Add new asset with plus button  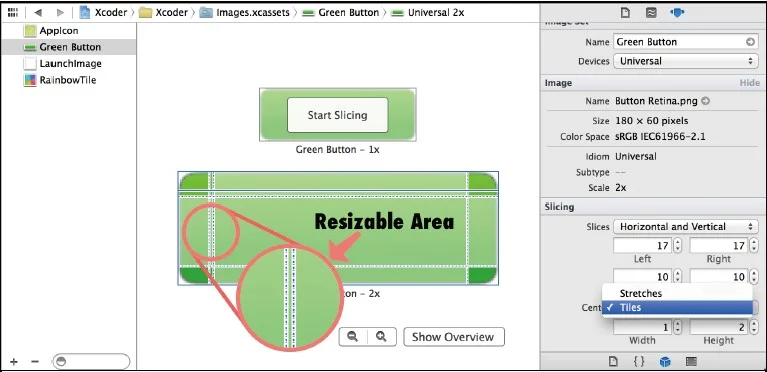[x=14, y=362]
